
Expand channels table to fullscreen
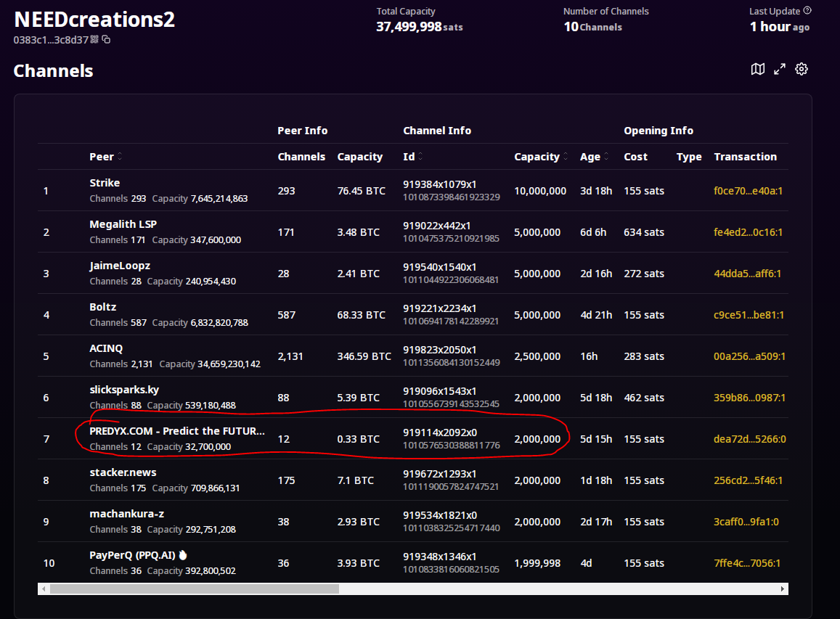click(x=780, y=69)
